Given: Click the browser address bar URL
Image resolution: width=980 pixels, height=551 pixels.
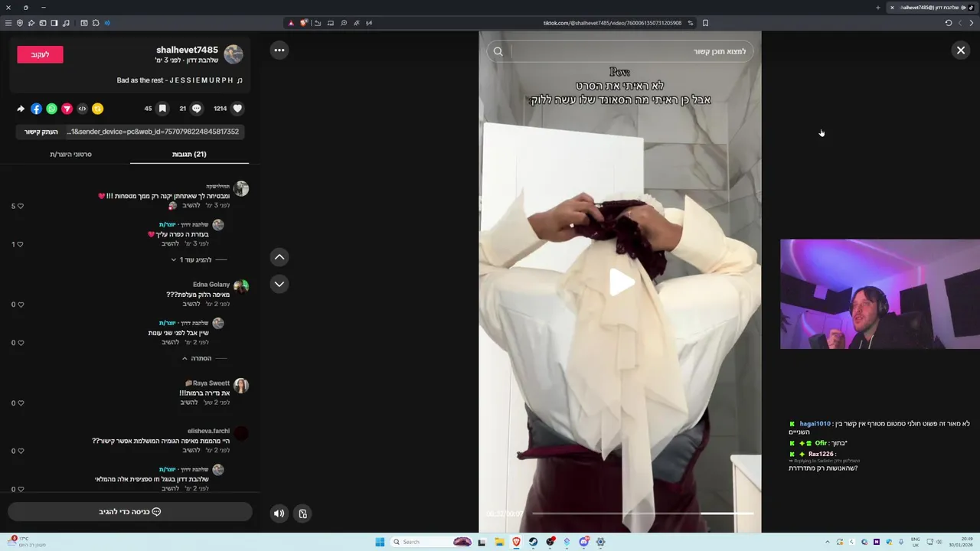Looking at the screenshot, I should coord(612,23).
